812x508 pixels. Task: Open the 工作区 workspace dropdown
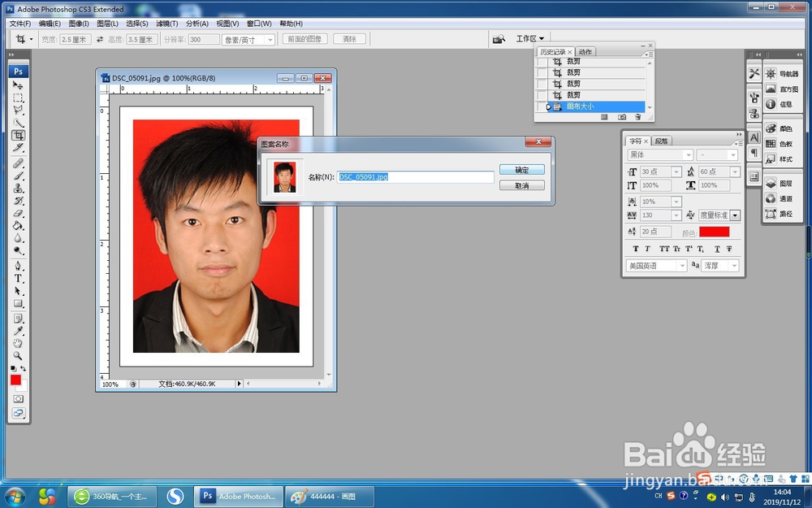[529, 39]
